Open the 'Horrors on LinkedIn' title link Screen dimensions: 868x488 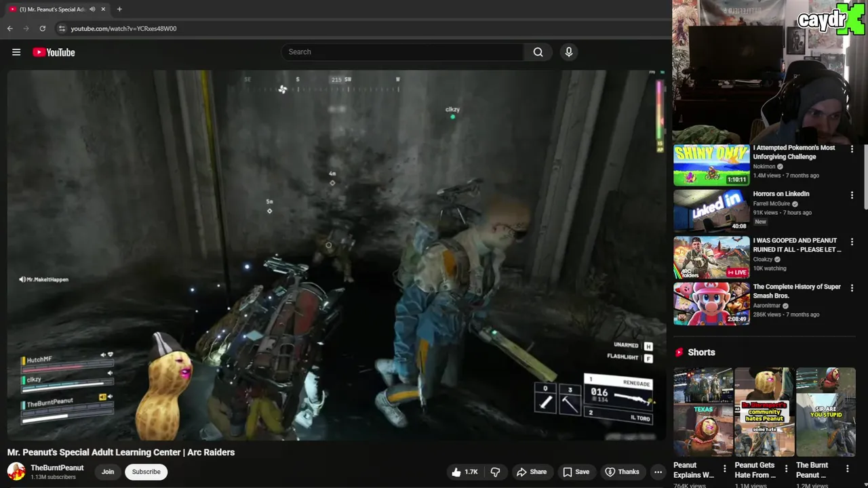coord(781,194)
